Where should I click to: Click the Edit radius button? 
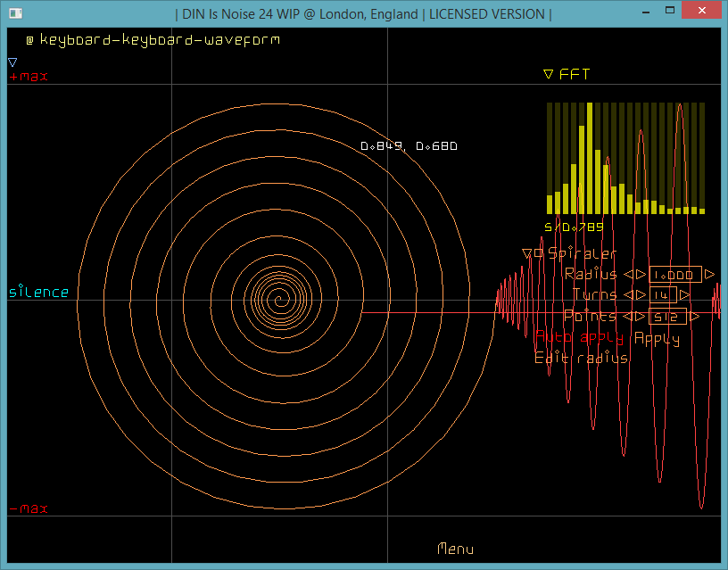coord(581,359)
